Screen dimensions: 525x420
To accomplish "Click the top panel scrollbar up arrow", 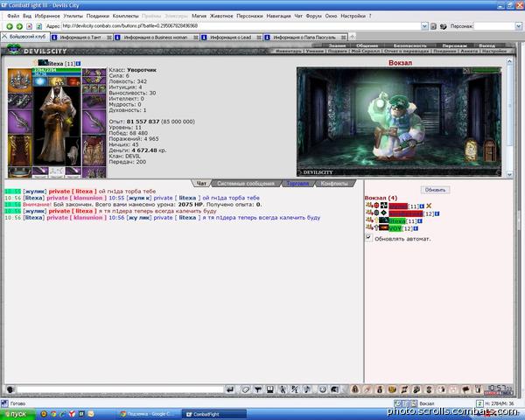I will pos(509,61).
